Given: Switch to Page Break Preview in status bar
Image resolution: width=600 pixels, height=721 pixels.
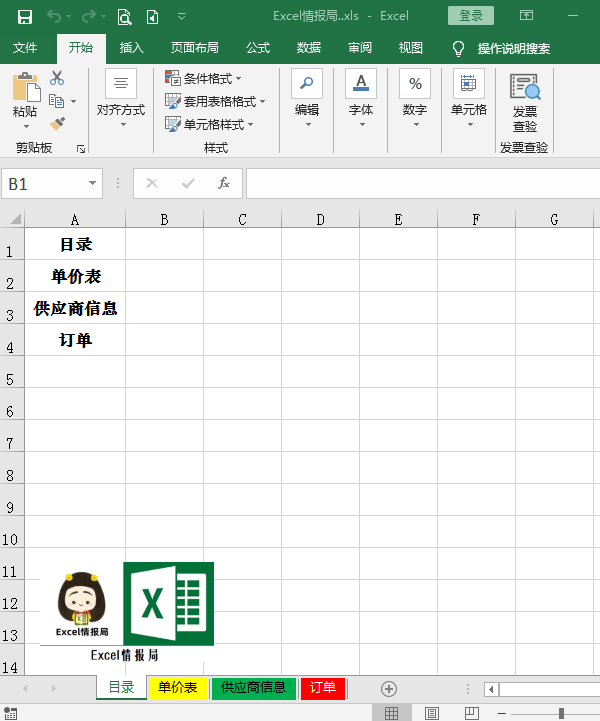Looking at the screenshot, I should [x=472, y=713].
